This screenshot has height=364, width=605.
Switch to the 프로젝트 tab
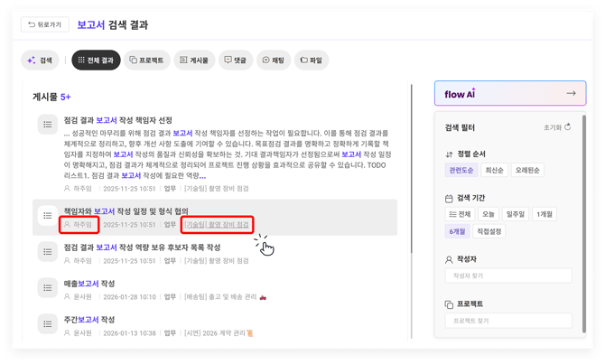pyautogui.click(x=146, y=61)
